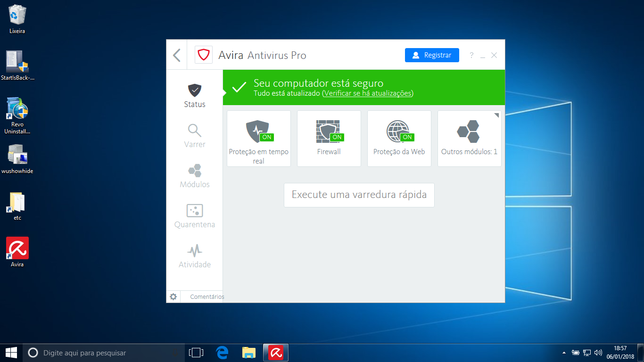Select the Revo Uninstaller desktop icon
The image size is (644, 362).
coord(17,116)
